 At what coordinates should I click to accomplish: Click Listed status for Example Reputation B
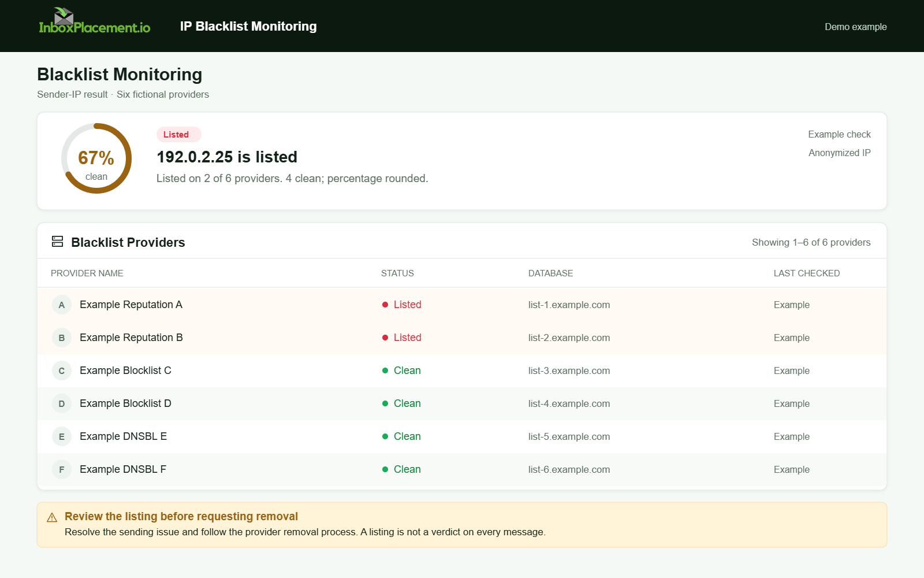click(402, 338)
